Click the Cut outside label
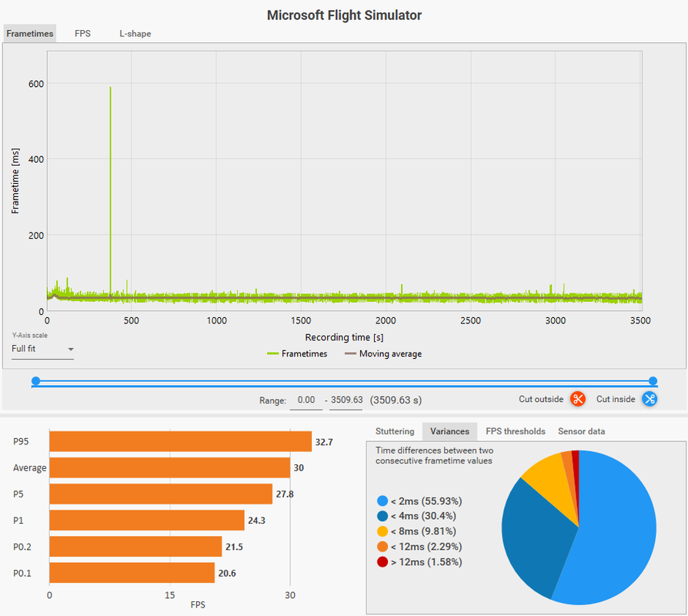Viewport: 688px width, 616px height. pyautogui.click(x=541, y=399)
